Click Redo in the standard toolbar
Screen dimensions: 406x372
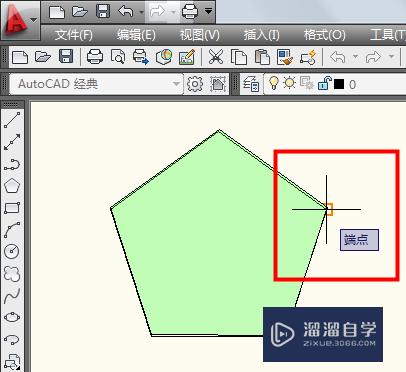click(373, 57)
